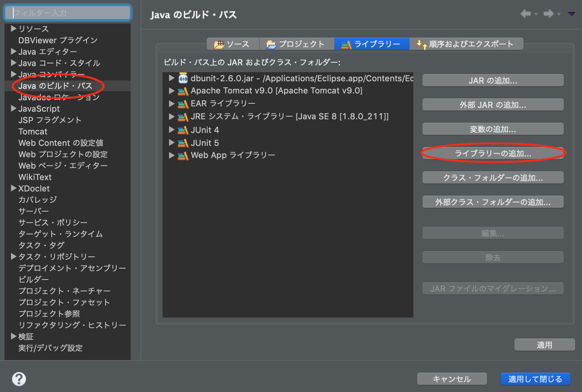The image size is (582, 392).
Task: Switch to the ソース tab
Action: pyautogui.click(x=233, y=44)
